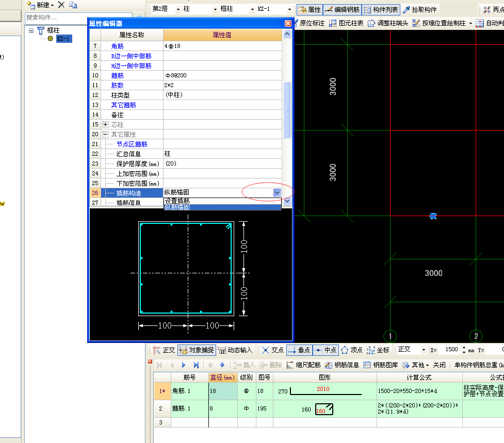Open the 其他 dropdown menu
The image size is (504, 443).
[x=416, y=365]
